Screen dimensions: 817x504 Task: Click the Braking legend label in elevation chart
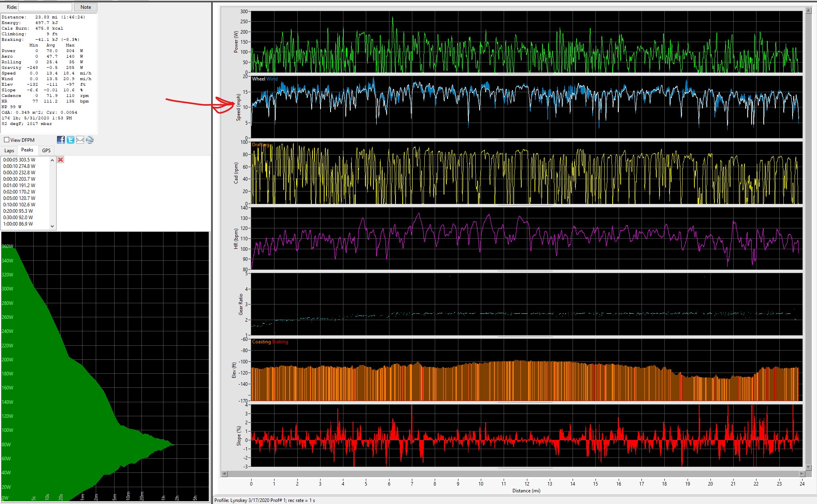(280, 342)
